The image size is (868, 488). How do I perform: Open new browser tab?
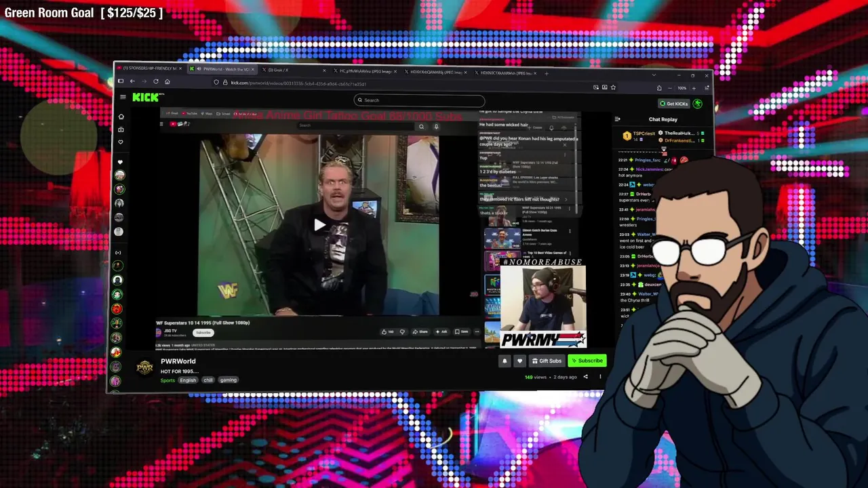[x=547, y=73]
